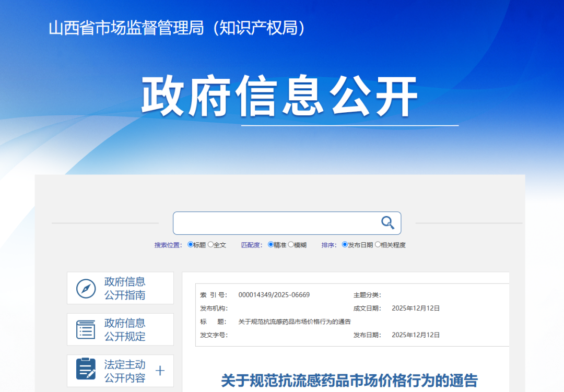Switch matching mode to 模糊
The image size is (564, 392).
291,244
